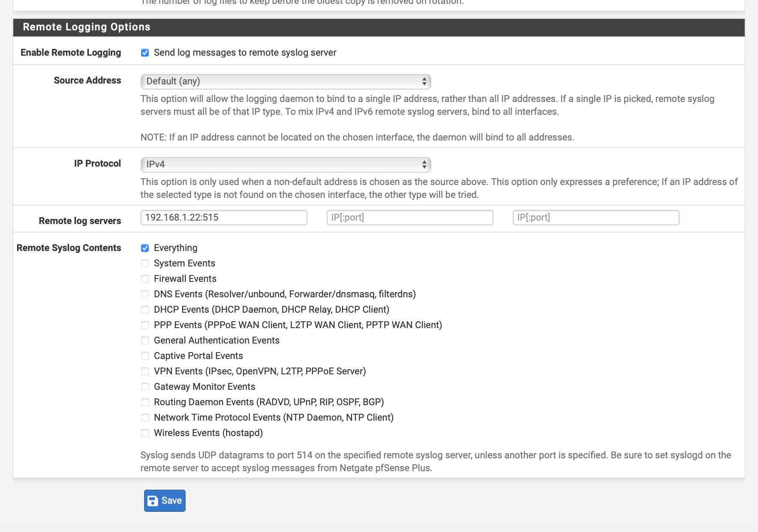Click the Source Address stepper arrows
This screenshot has height=532, width=758.
pos(424,81)
